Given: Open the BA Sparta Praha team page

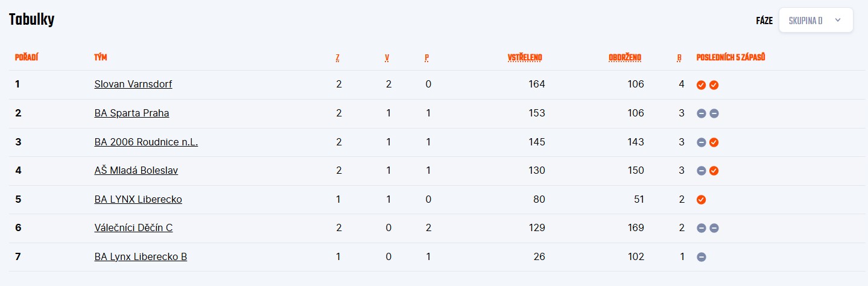Looking at the screenshot, I should point(131,113).
